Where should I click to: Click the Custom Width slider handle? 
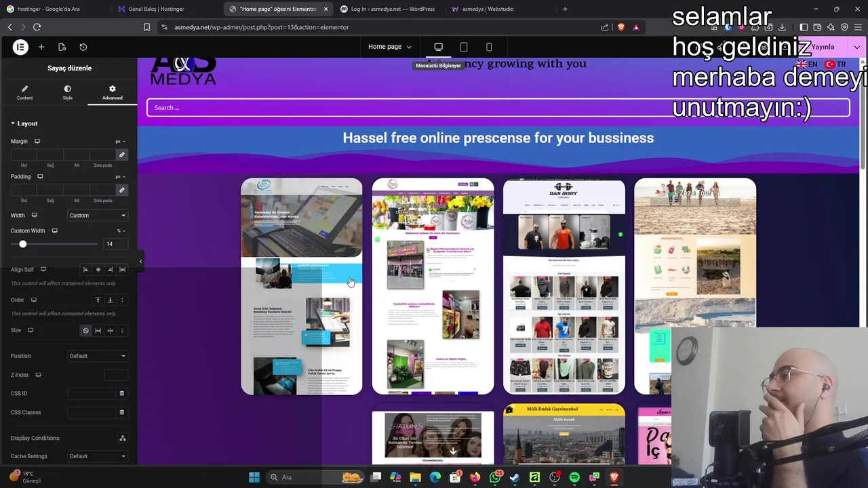pos(22,244)
